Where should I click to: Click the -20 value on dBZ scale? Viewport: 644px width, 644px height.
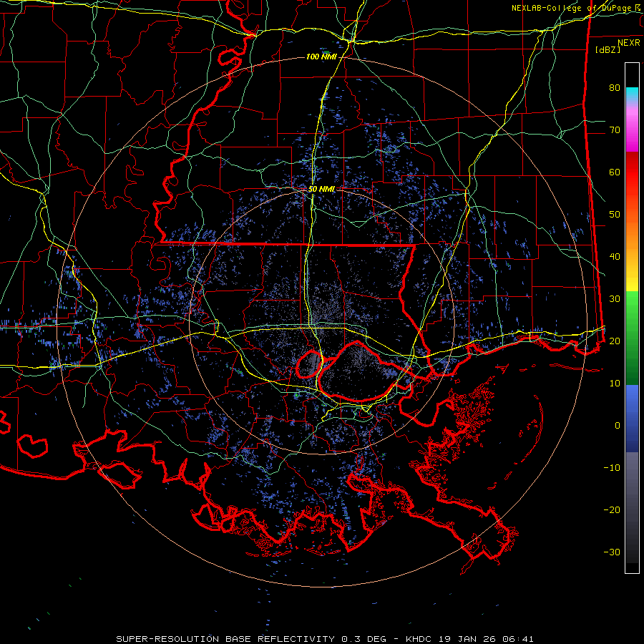click(x=612, y=510)
